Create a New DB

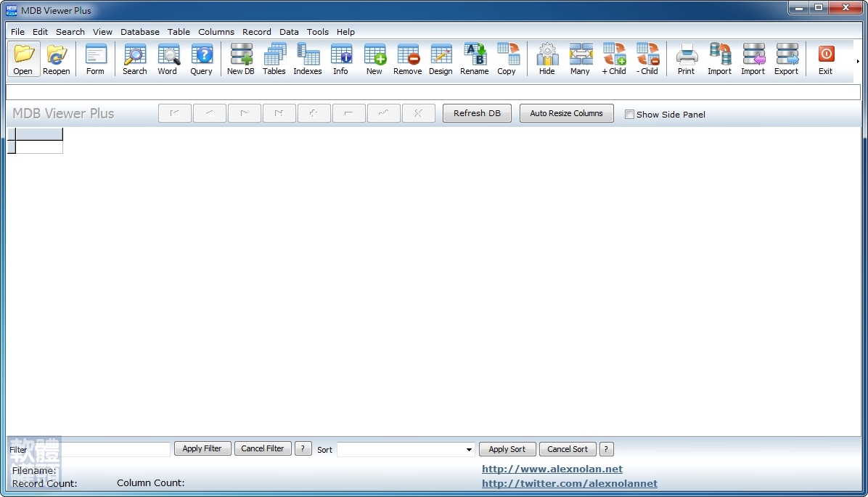(240, 58)
